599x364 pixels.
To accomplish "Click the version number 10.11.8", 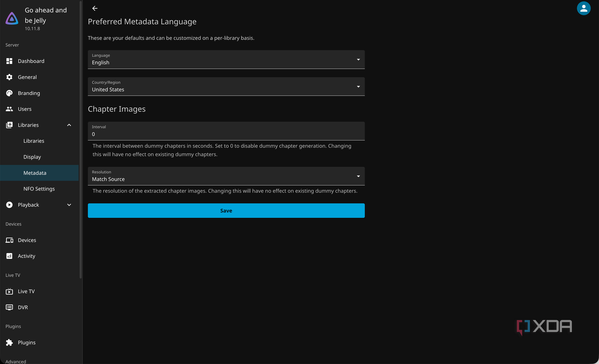I will [32, 28].
